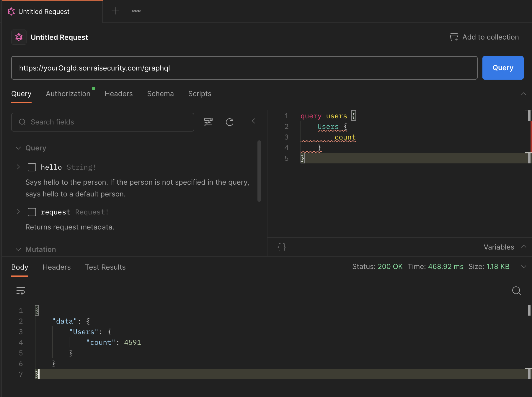Expand the request field tree item
532x397 pixels.
point(18,212)
